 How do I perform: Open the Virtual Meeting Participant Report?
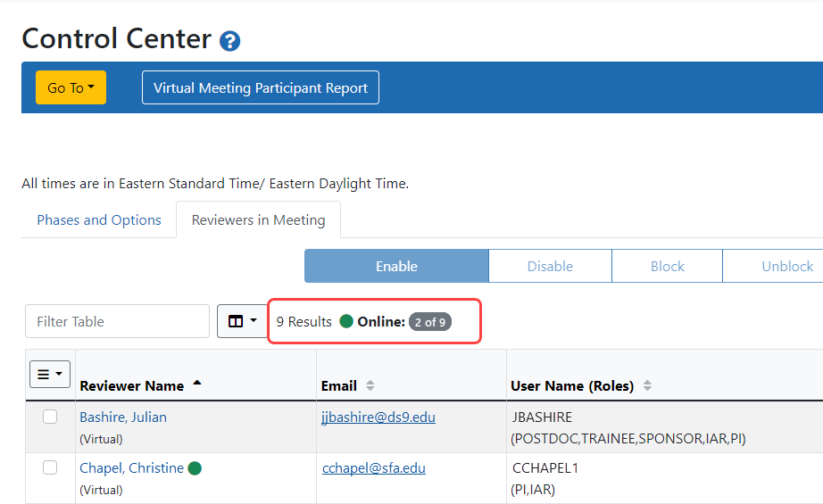click(x=261, y=87)
